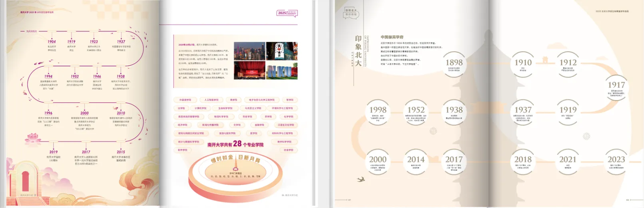The width and height of the screenshot is (644, 208).
Task: Click the 2025 Nankai University logo badge
Action: point(287,13)
